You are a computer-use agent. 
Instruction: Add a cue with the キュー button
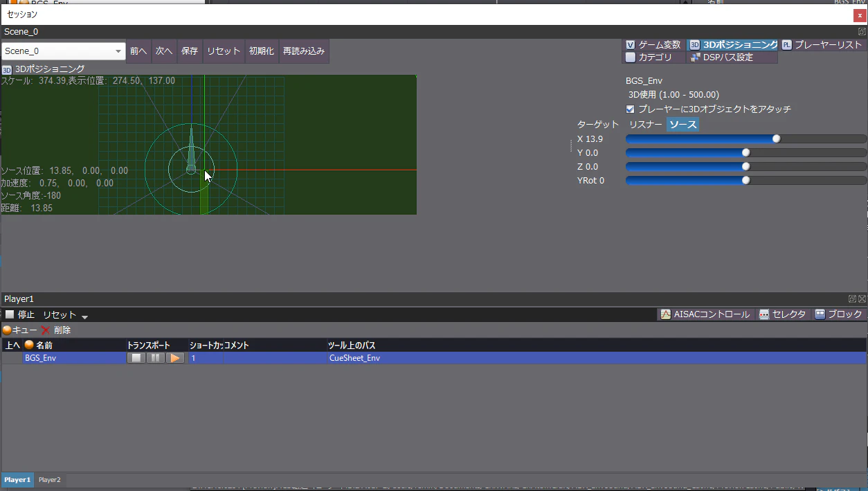(x=20, y=330)
